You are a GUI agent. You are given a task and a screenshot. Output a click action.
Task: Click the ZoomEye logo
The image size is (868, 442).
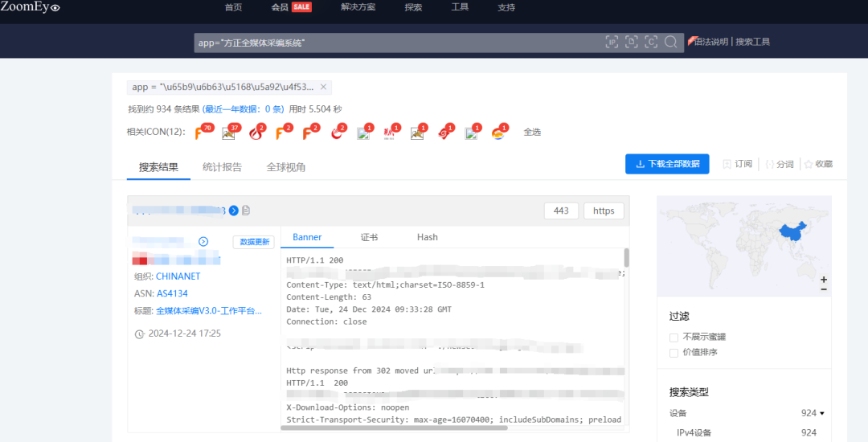click(30, 7)
